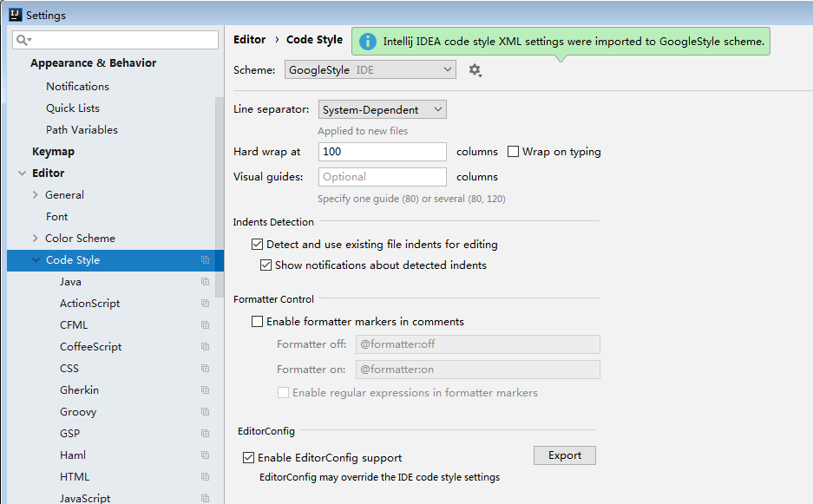813x504 pixels.
Task: Click the Editor breadcrumb link
Action: pyautogui.click(x=250, y=40)
